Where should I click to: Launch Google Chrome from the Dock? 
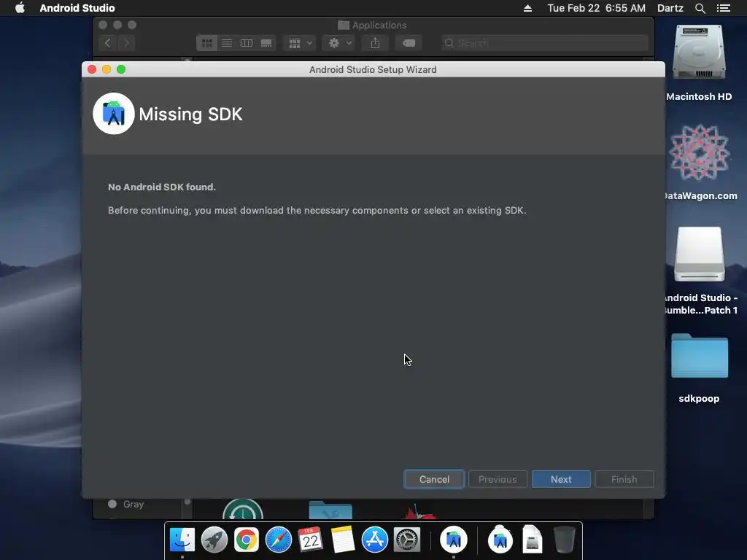[247, 540]
